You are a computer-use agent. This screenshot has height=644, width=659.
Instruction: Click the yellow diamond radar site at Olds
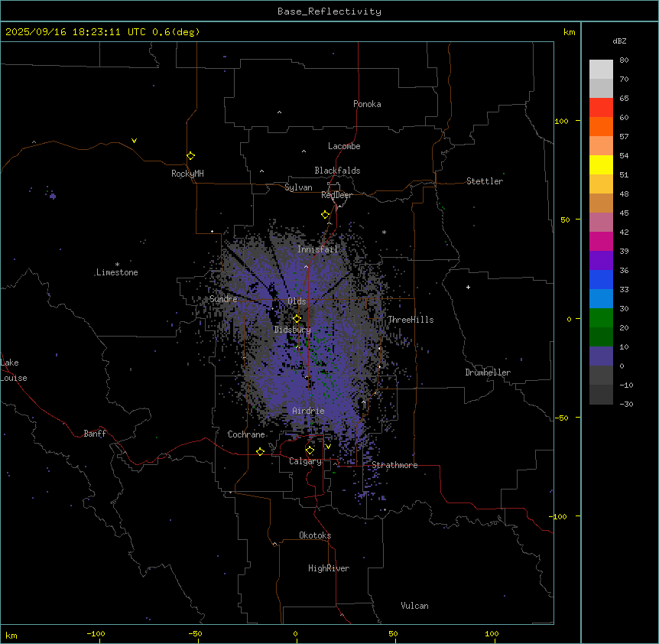coord(297,318)
